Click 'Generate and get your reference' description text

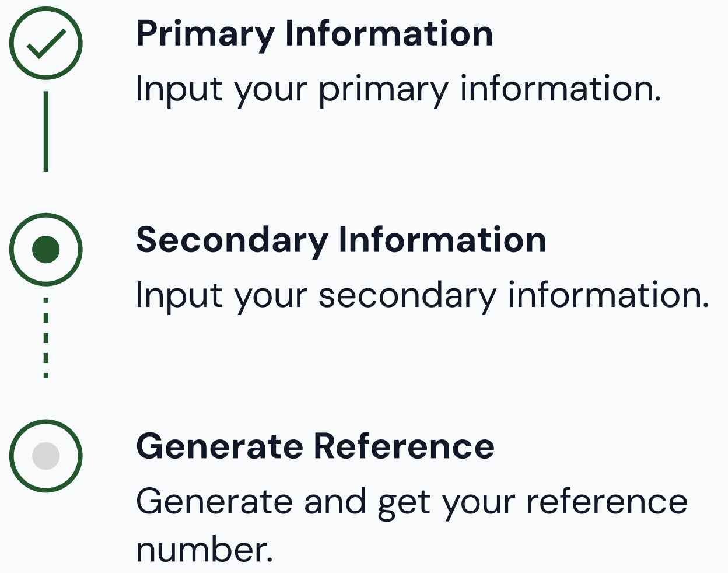tap(412, 502)
